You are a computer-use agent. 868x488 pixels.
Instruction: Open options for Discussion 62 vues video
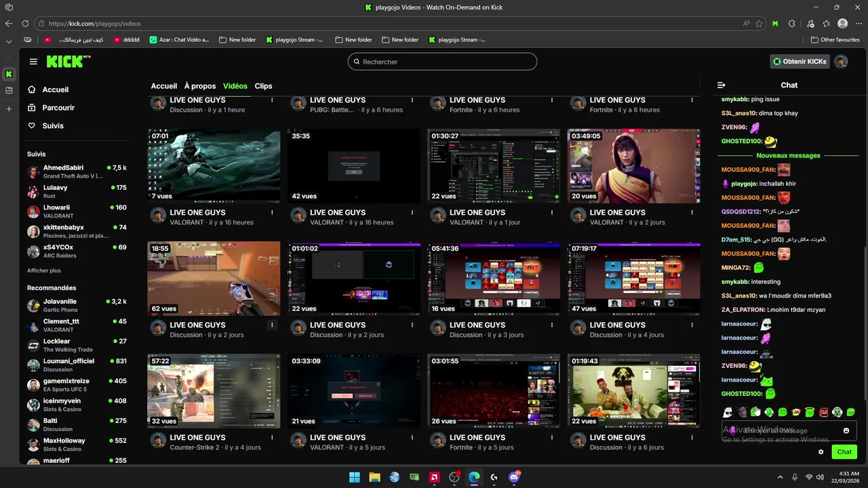coord(272,325)
